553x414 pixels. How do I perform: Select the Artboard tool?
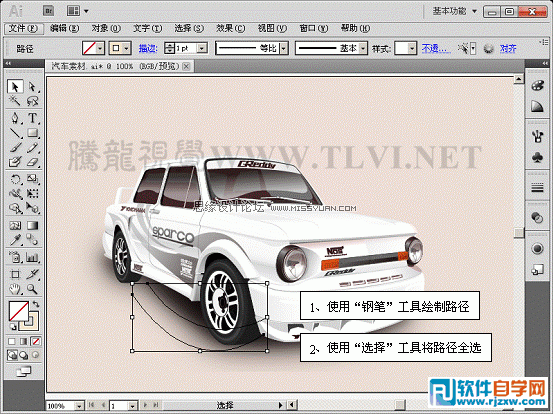(x=15, y=274)
